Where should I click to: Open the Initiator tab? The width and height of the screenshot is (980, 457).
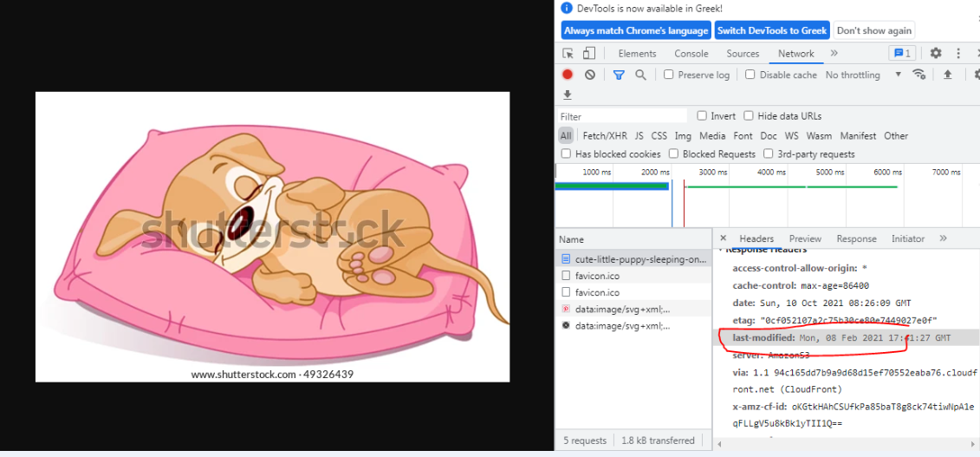(907, 238)
